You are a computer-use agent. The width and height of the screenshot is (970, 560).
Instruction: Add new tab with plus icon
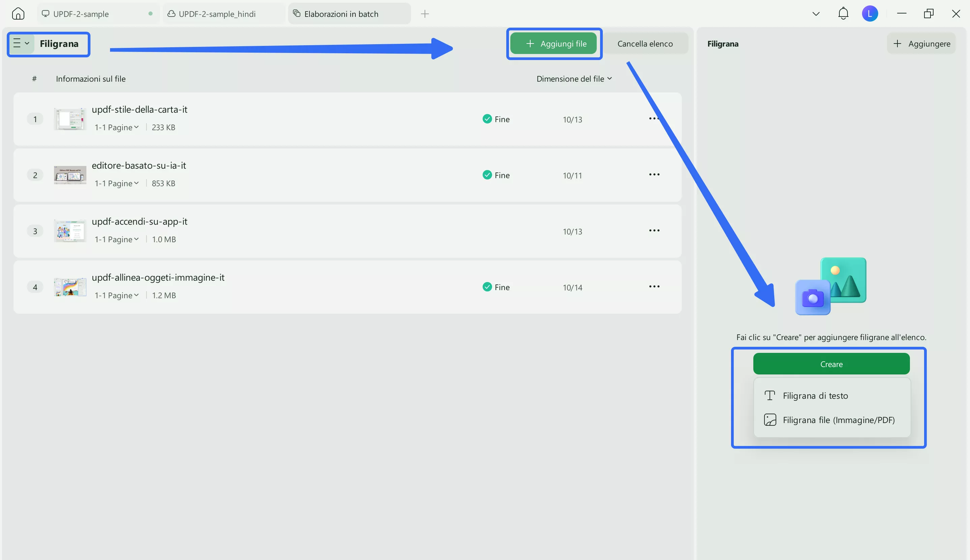coord(424,14)
